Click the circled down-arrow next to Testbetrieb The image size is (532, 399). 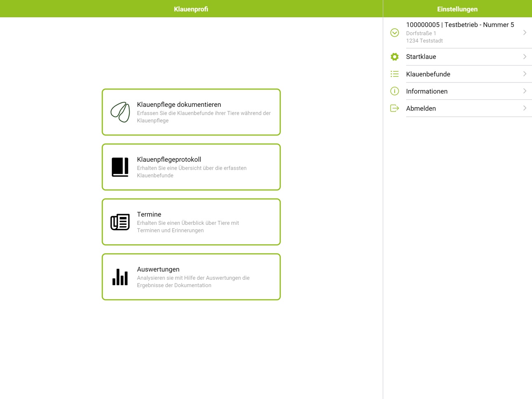pos(395,33)
